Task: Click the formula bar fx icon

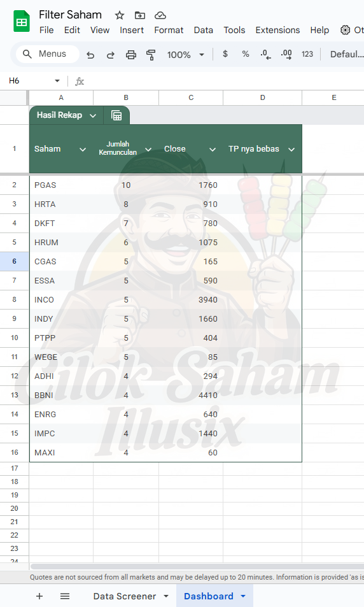Action: [80, 82]
